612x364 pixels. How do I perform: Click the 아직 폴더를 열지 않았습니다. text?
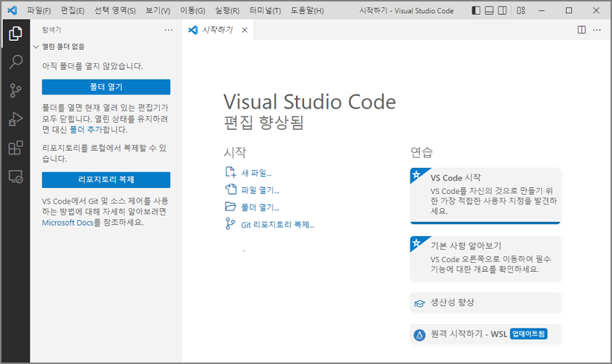(x=92, y=66)
